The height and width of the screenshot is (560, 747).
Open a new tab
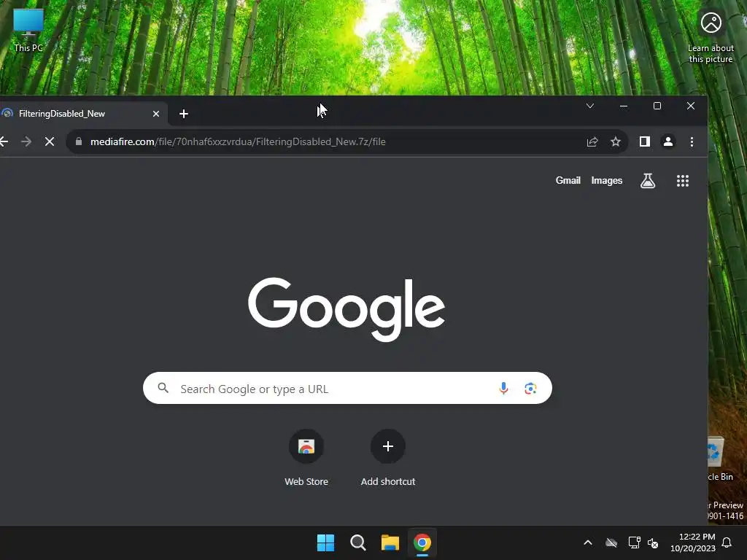coord(183,114)
